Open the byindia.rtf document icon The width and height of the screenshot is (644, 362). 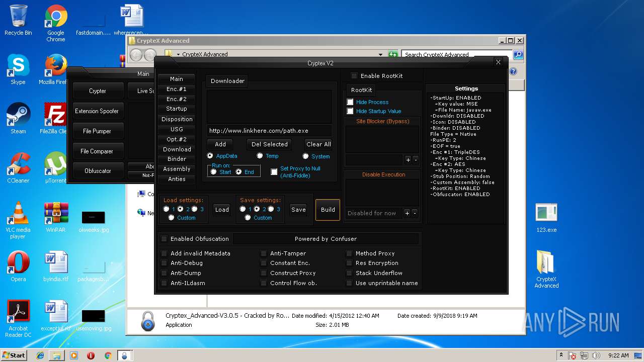[x=56, y=266]
